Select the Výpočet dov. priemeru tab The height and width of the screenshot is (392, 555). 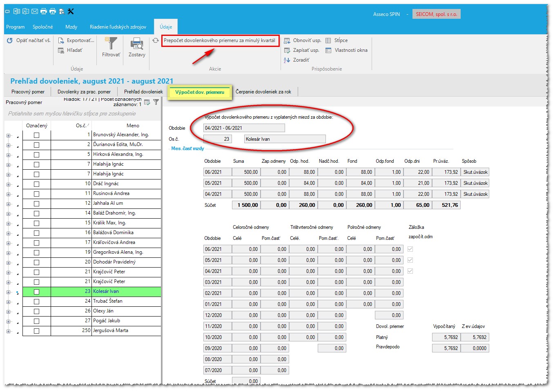point(200,92)
